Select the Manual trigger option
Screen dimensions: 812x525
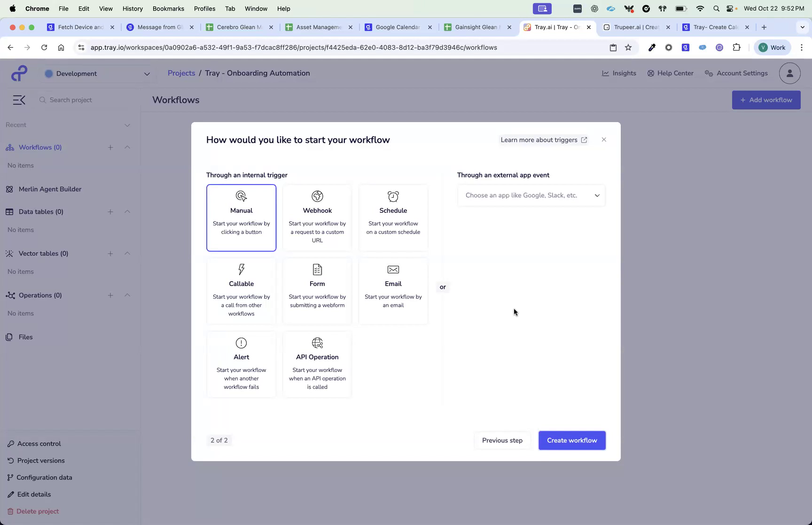point(241,217)
